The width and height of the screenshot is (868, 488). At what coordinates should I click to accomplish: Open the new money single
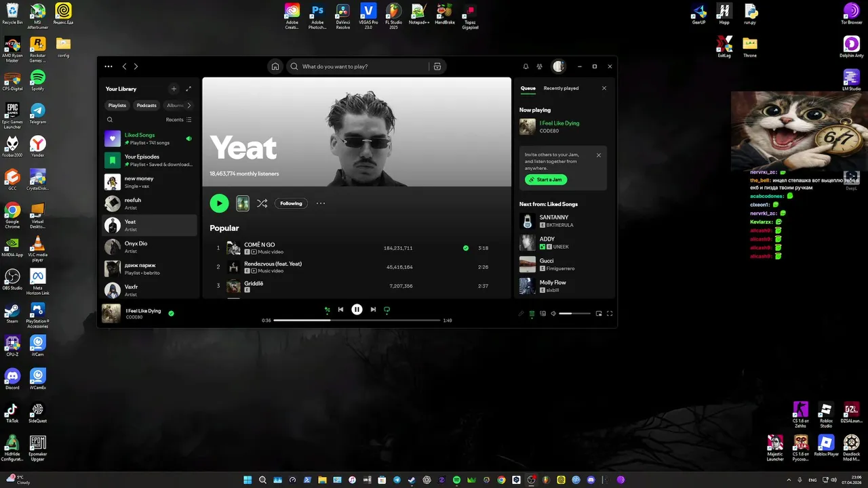[149, 182]
